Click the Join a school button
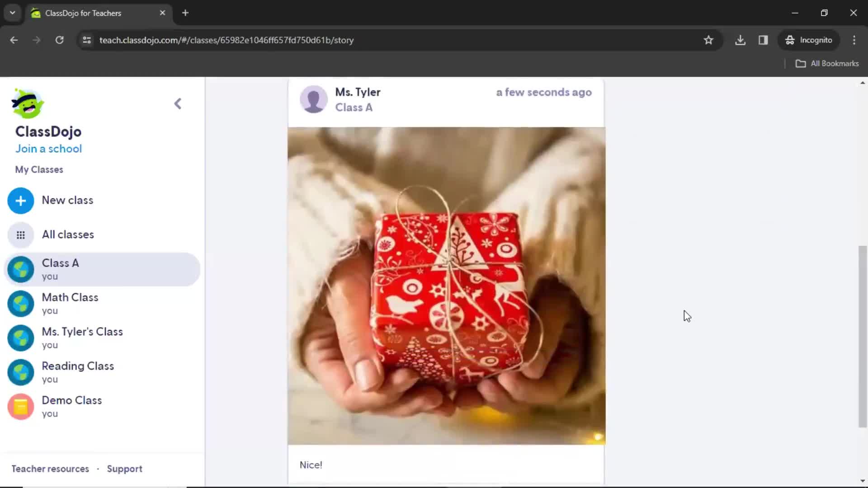This screenshot has width=868, height=488. [48, 148]
